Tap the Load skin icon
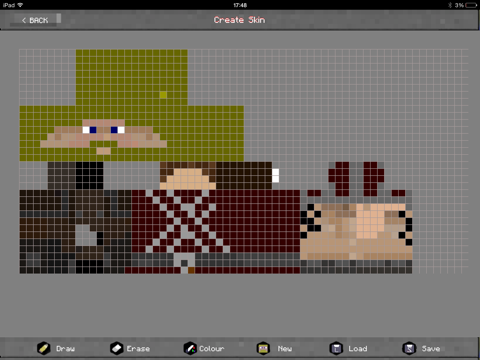This screenshot has width=480, height=360. tap(336, 348)
